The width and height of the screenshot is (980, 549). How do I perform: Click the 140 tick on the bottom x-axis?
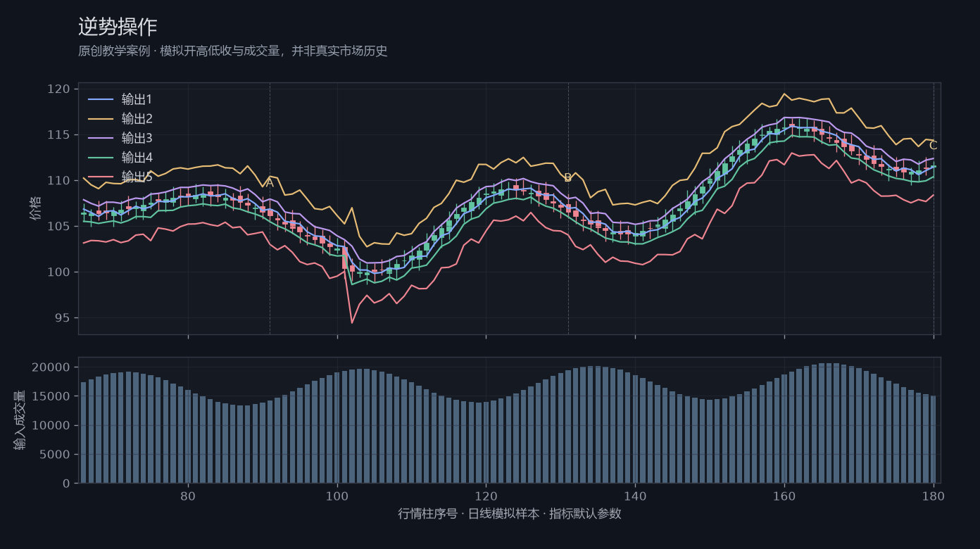tap(635, 495)
